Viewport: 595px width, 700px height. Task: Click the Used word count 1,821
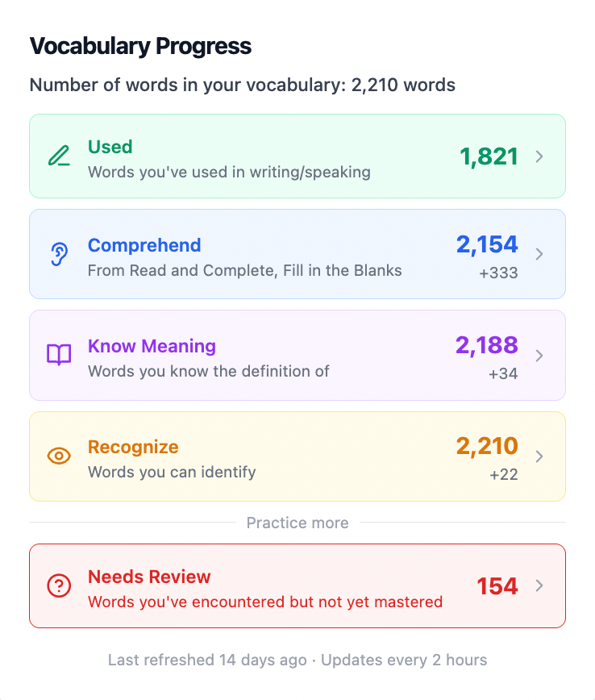tap(489, 157)
